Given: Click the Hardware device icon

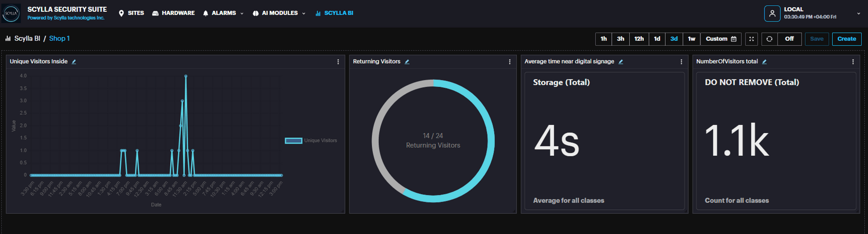Looking at the screenshot, I should coord(155,14).
